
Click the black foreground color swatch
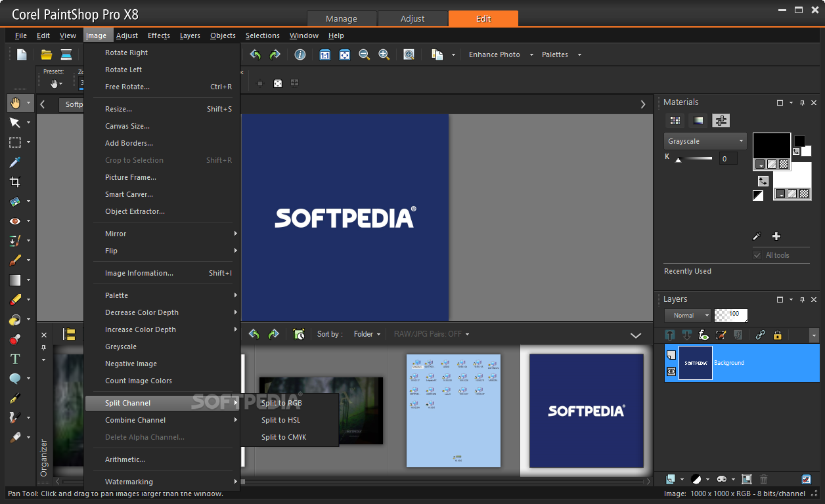771,146
